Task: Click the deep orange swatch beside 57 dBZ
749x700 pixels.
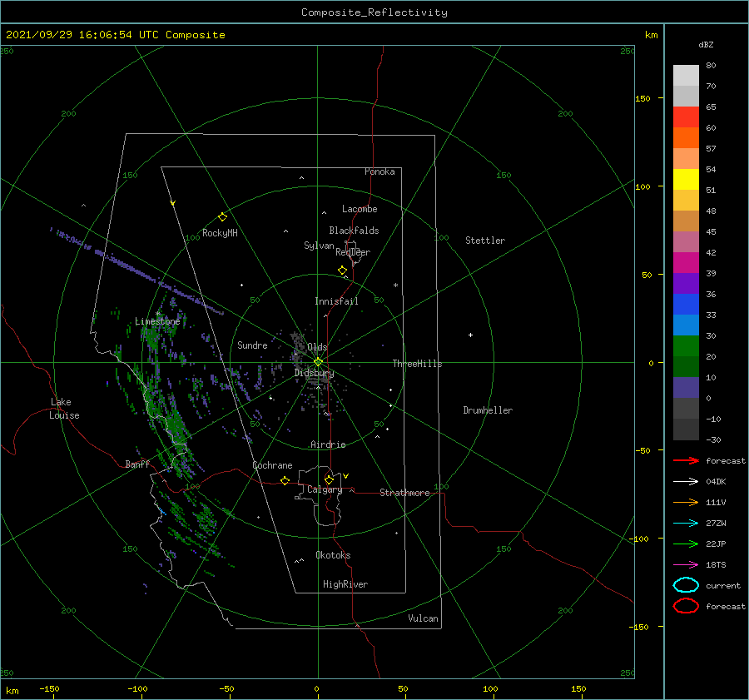Action: coord(686,137)
